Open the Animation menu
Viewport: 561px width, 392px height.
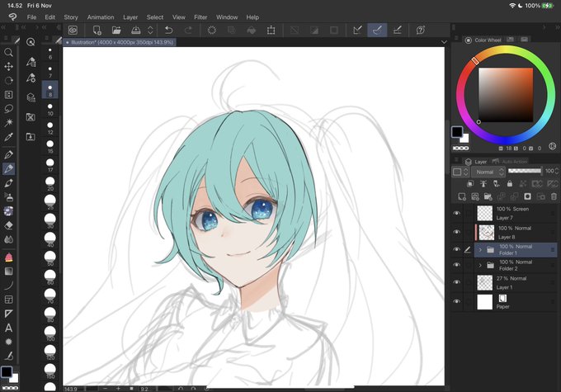tap(101, 17)
